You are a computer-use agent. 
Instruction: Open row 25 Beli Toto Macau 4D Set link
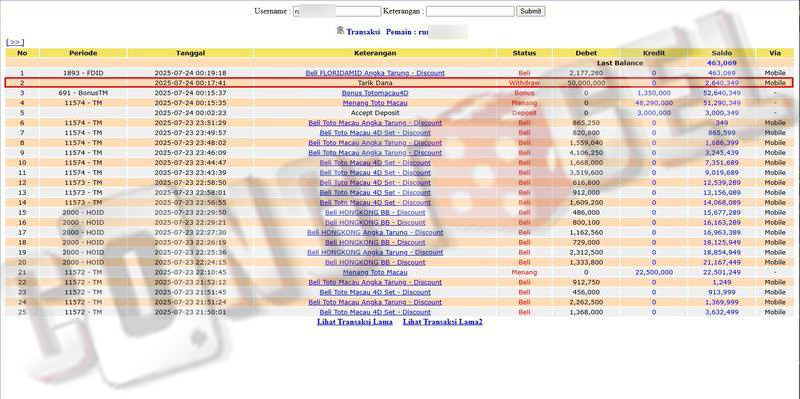pyautogui.click(x=375, y=312)
